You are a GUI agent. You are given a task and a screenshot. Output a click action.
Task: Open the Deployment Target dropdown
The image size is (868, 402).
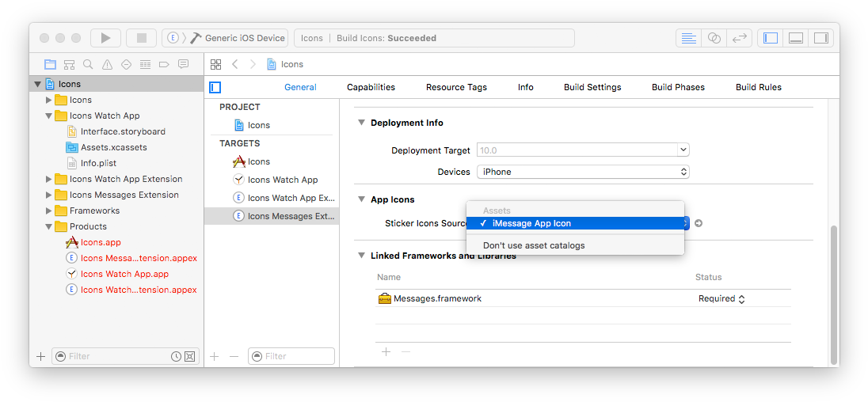pyautogui.click(x=683, y=150)
